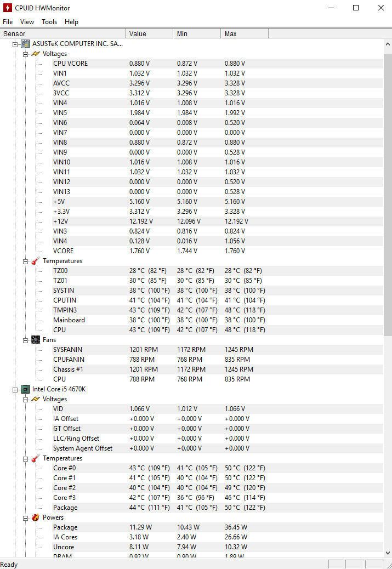This screenshot has width=392, height=569.
Task: Collapse the Intel Core i5 4670K node
Action: click(x=15, y=390)
